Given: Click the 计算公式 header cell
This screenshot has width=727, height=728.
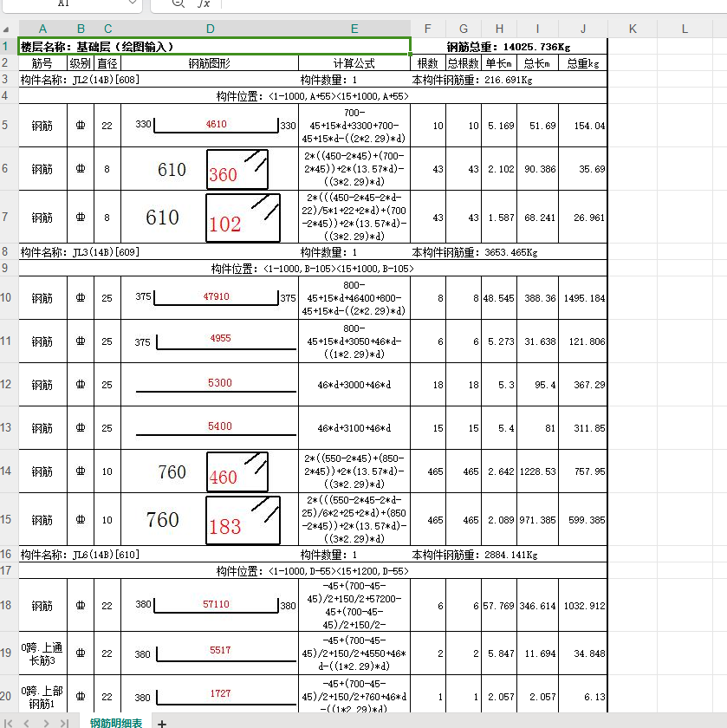Looking at the screenshot, I should pyautogui.click(x=354, y=63).
